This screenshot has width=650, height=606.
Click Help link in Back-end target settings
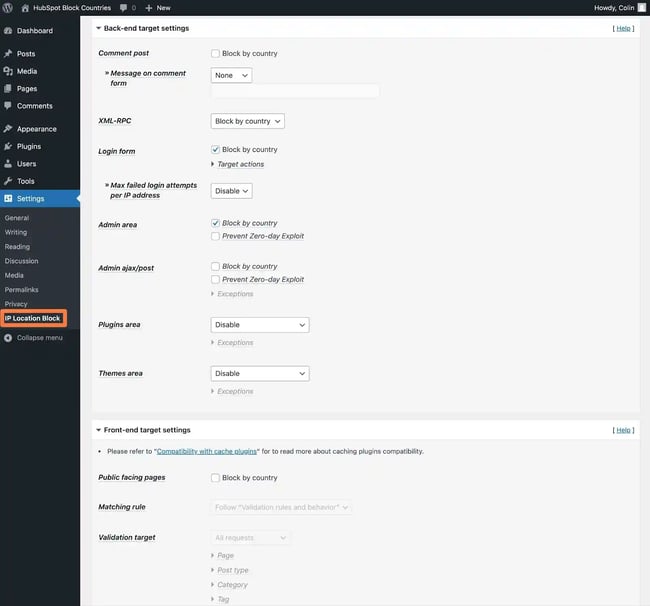click(x=623, y=29)
